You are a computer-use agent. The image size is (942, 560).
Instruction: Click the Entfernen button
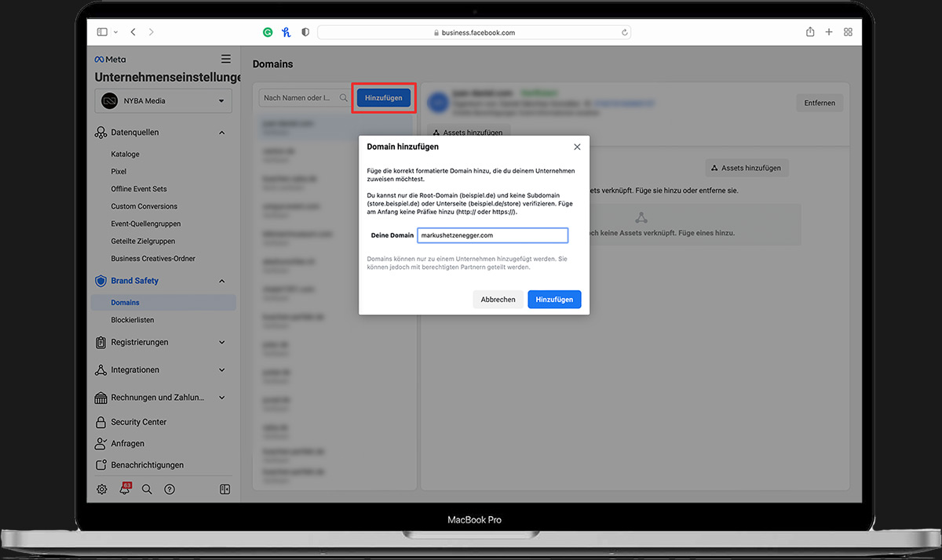[x=820, y=104]
